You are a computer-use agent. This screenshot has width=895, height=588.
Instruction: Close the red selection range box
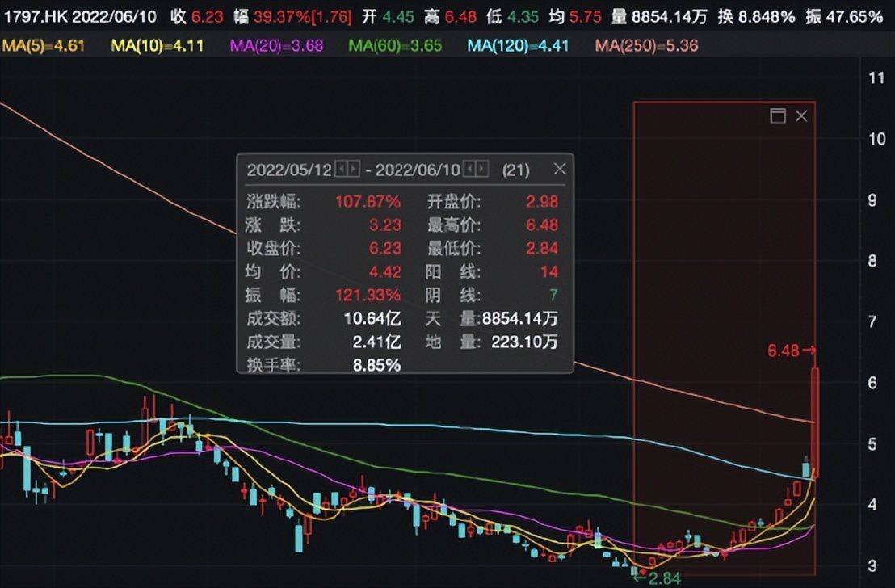[801, 116]
